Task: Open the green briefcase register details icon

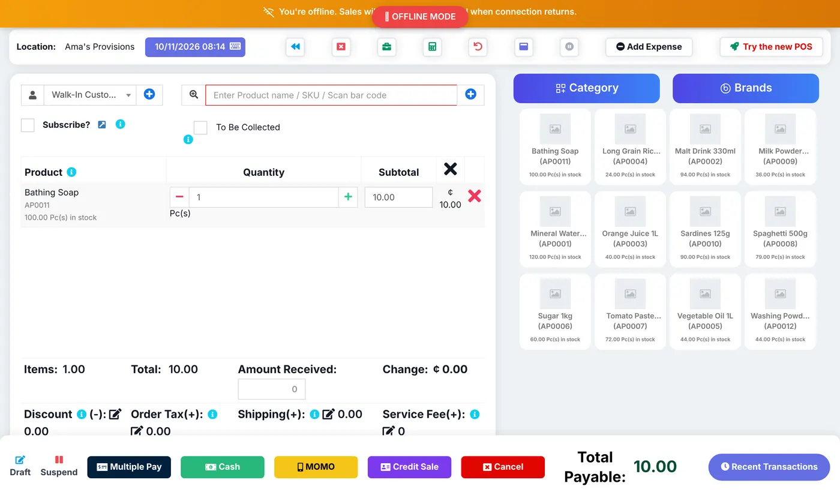Action: (x=386, y=47)
